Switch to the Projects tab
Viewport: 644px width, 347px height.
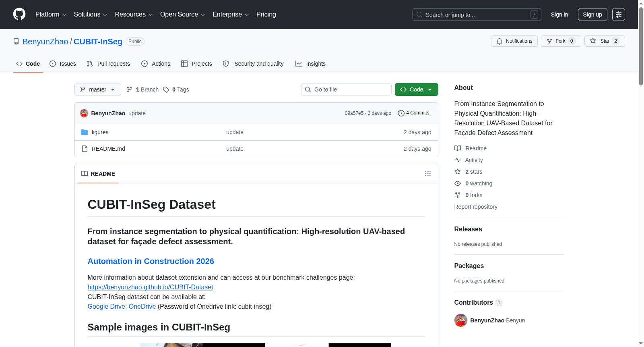click(196, 64)
